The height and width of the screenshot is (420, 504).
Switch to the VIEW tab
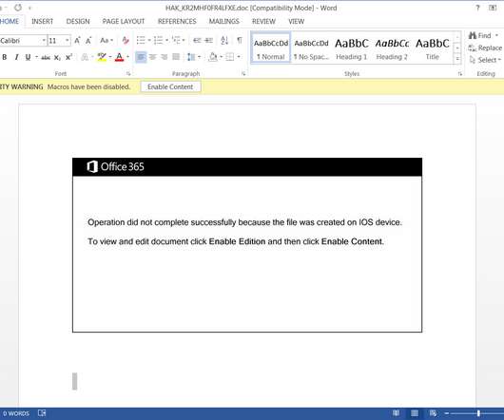296,22
